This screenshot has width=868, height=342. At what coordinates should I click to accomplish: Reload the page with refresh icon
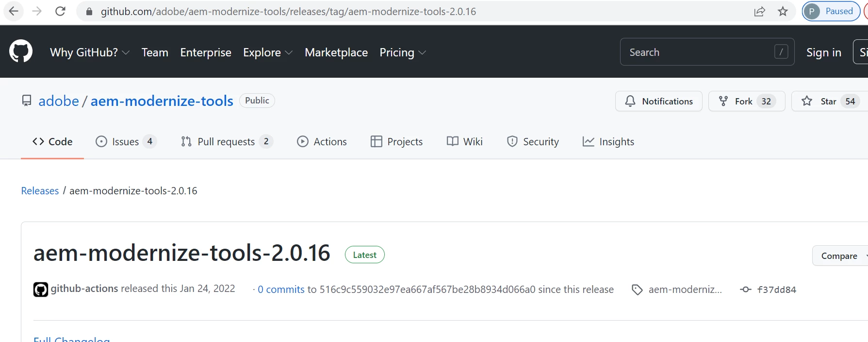(60, 11)
